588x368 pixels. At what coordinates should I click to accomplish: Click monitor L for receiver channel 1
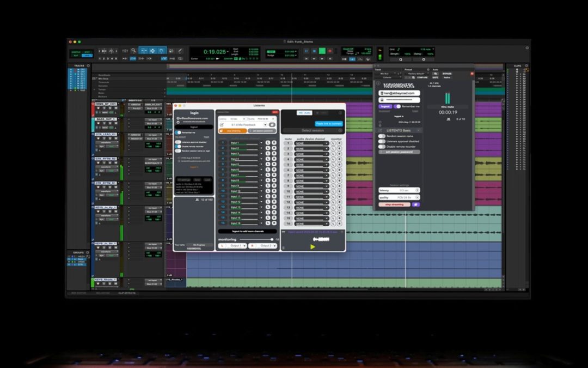333,143
